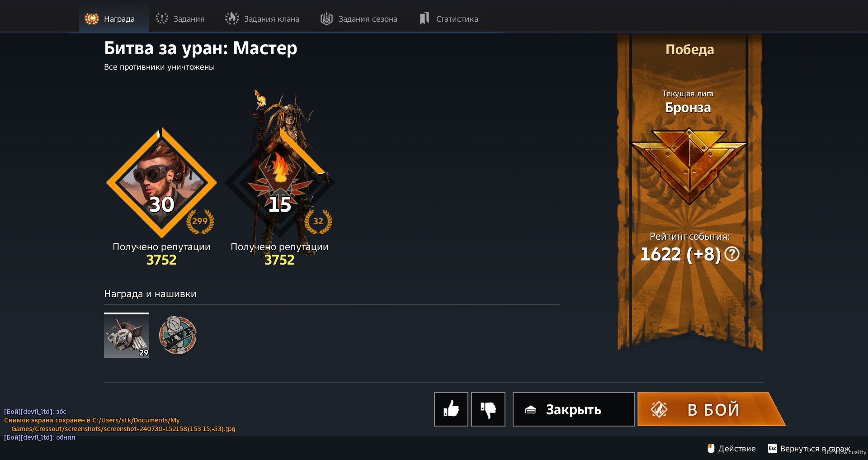Image resolution: width=868 pixels, height=460 pixels.
Task: Click the Firestarters faction level 15 emblem
Action: coord(279,182)
